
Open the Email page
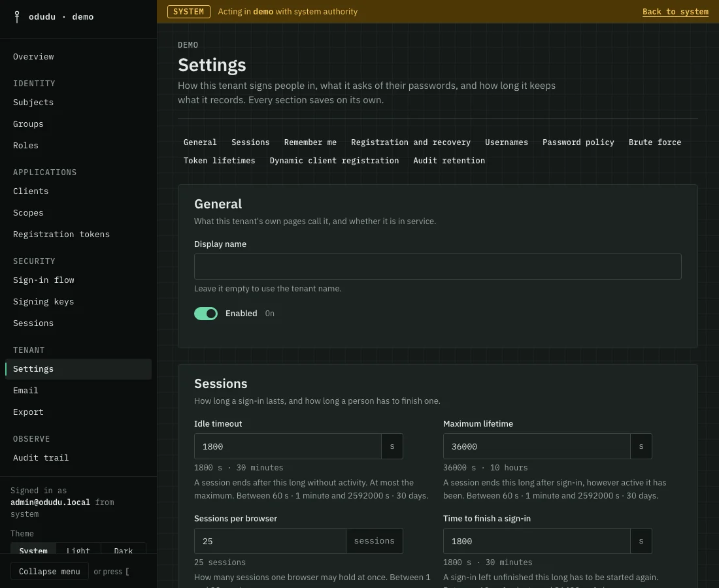coord(25,391)
